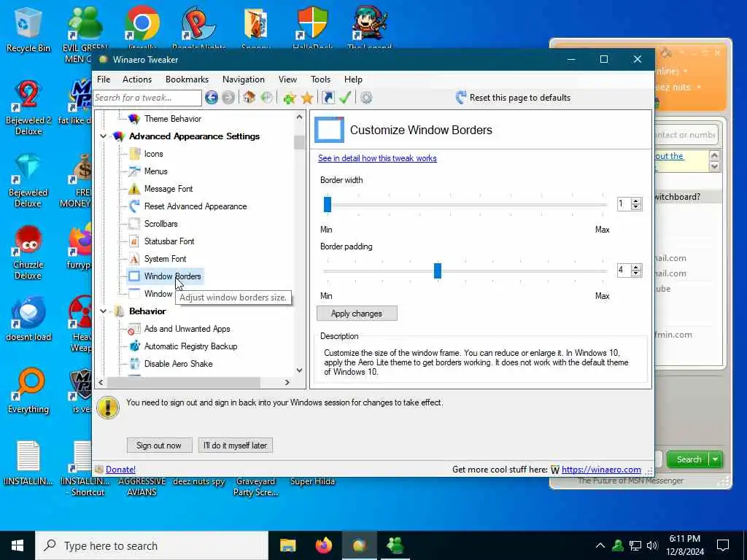Open the notification center icon
747x560 pixels.
pos(723,545)
